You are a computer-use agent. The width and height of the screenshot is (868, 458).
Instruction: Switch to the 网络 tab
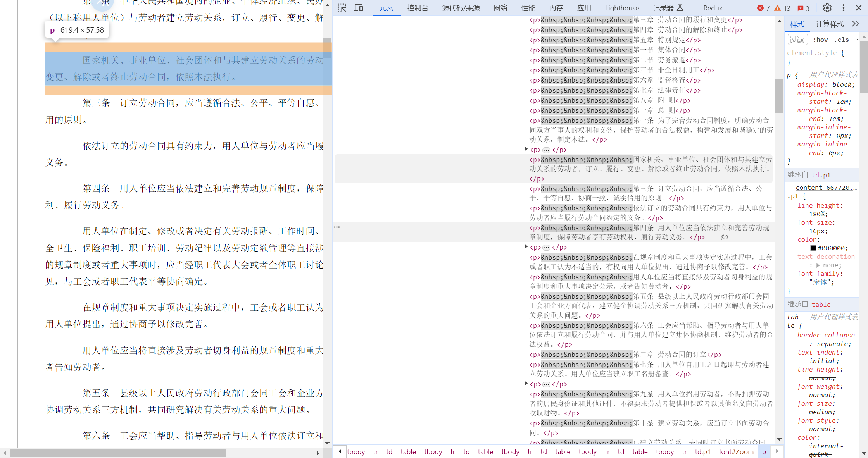[500, 8]
